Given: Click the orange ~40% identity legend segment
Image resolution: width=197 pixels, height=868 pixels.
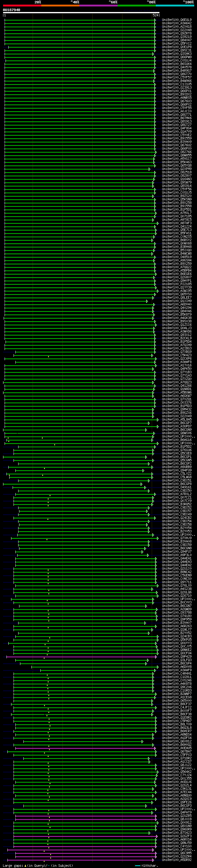Looking at the screenshot, I should tap(61, 6).
